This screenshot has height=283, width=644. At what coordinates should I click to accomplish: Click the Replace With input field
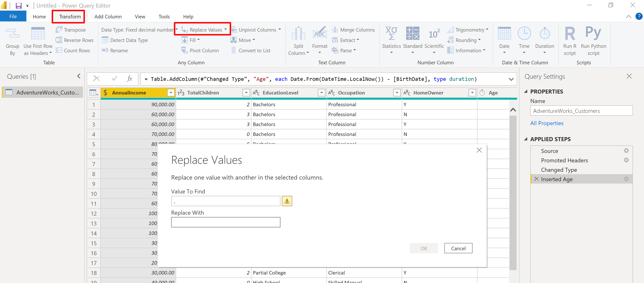[226, 222]
